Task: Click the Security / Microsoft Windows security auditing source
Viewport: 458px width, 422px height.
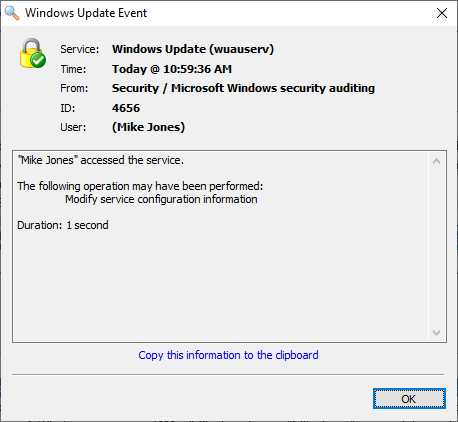Action: coord(243,88)
